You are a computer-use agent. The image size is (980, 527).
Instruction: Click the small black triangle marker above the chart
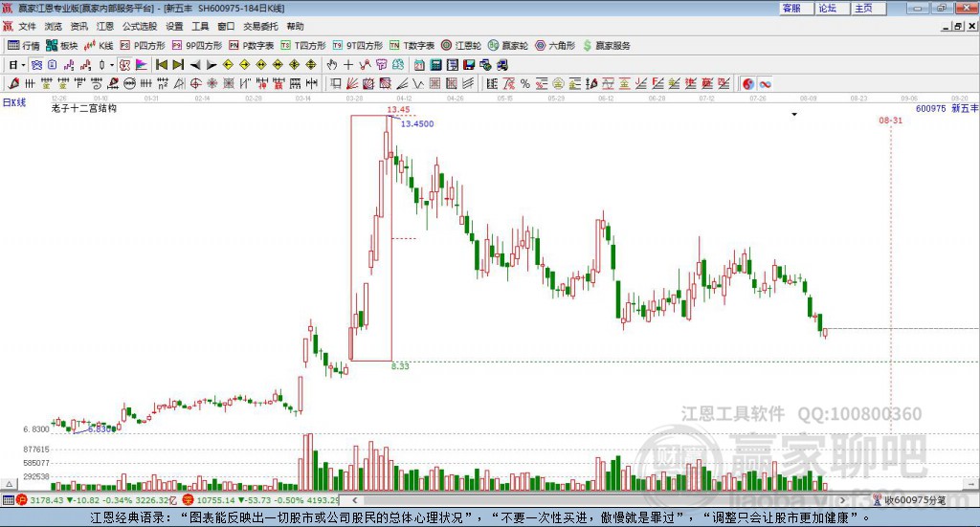(x=794, y=114)
